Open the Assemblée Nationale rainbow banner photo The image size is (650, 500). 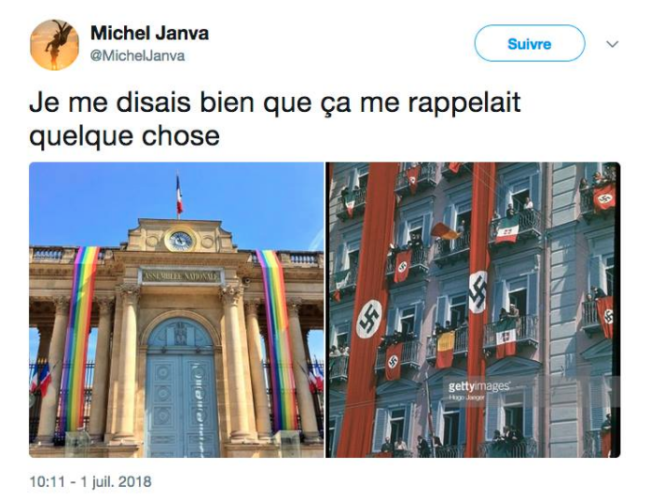point(177,310)
